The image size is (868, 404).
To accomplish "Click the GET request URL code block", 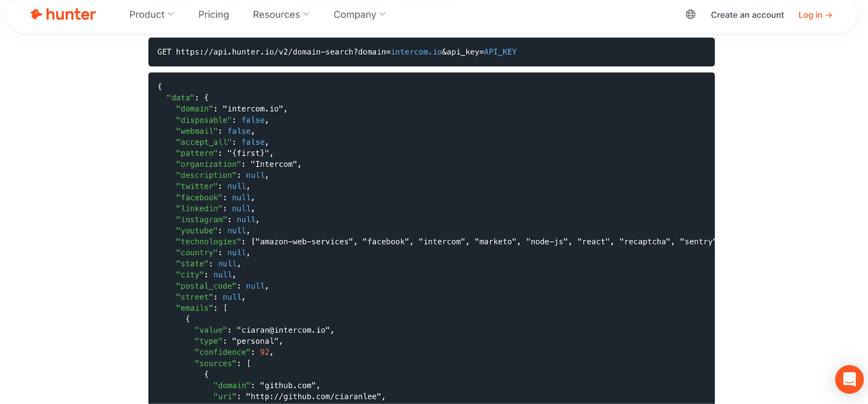I will click(431, 52).
